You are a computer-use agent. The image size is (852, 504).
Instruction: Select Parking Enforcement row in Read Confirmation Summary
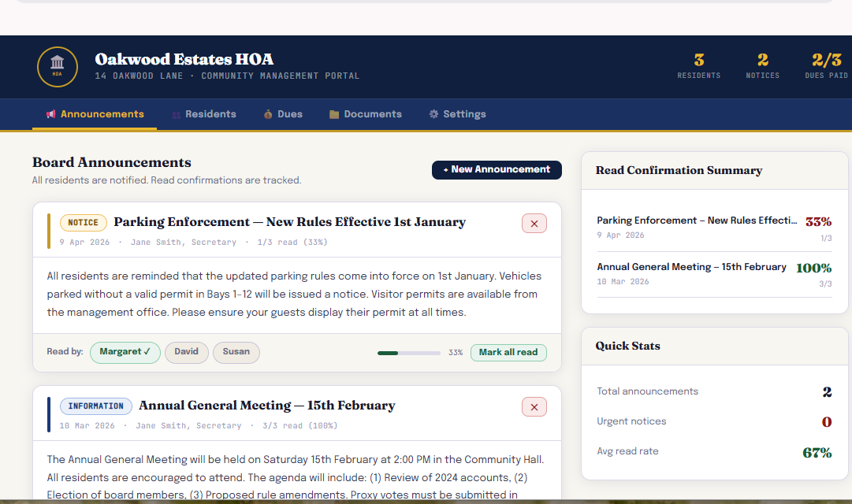[713, 228]
